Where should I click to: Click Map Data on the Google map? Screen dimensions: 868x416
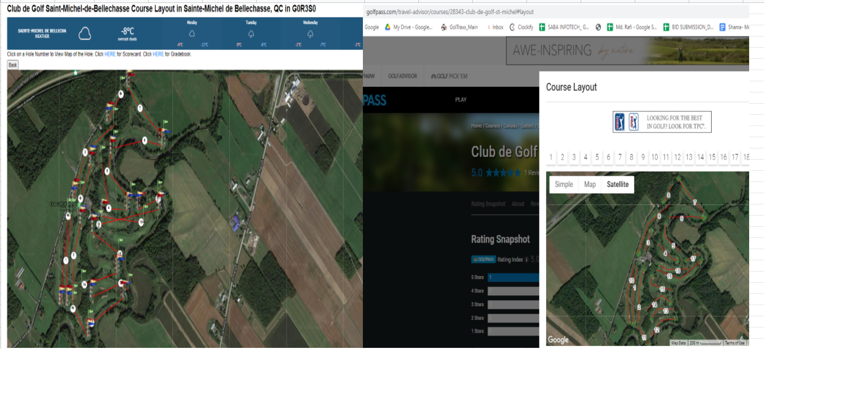click(x=679, y=343)
